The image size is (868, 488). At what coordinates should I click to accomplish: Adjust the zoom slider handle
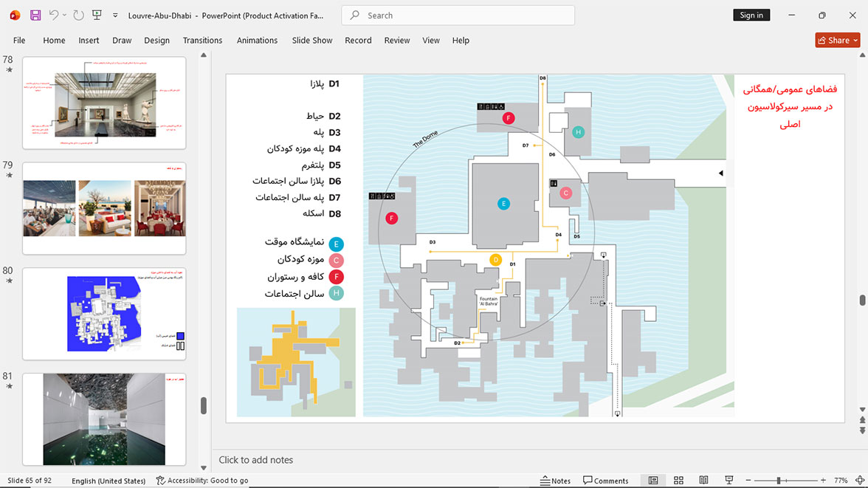click(x=778, y=480)
